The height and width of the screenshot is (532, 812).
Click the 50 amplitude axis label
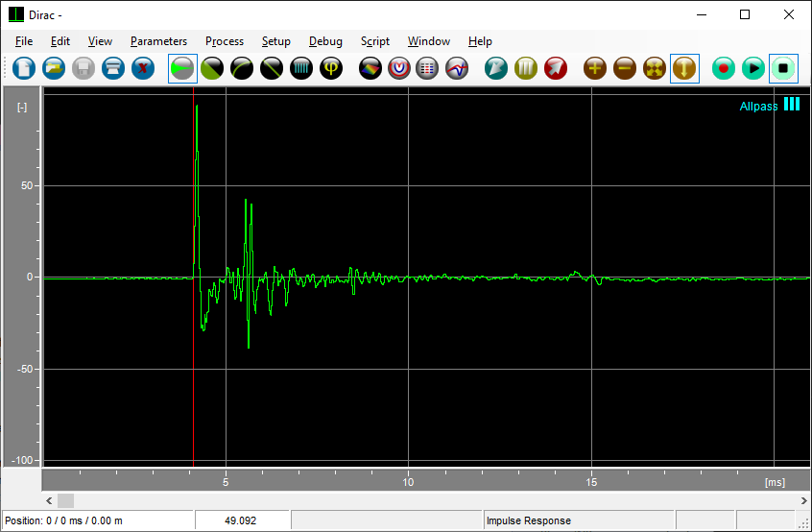[27, 186]
